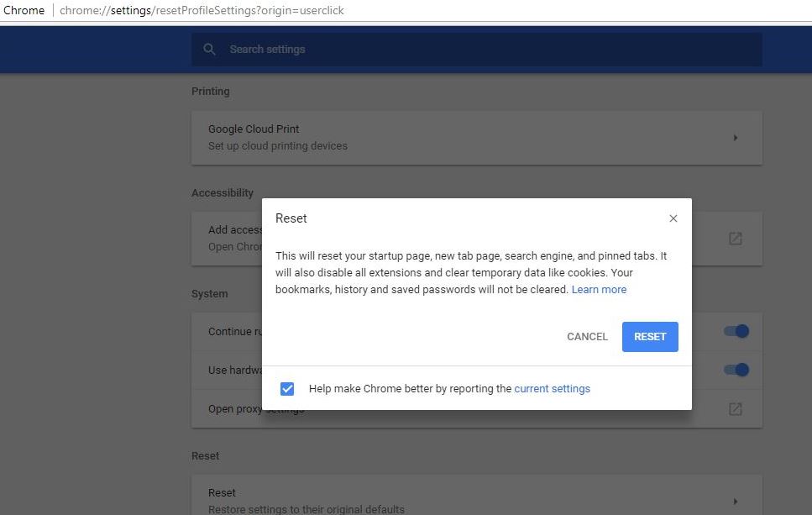This screenshot has height=515, width=812.
Task: Open the Learn more link
Action: (x=599, y=289)
